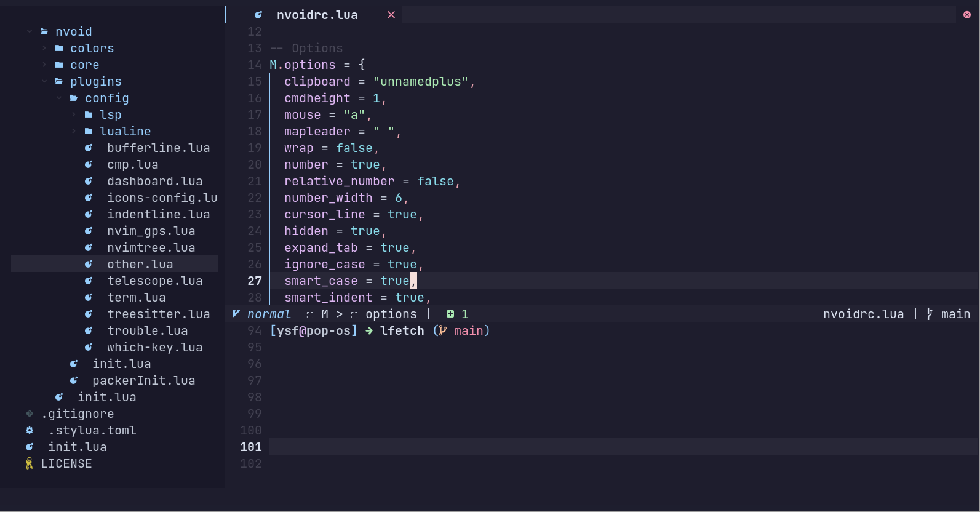The height and width of the screenshot is (512, 980).
Task: Collapse the plugins folder chevron
Action: tap(44, 81)
